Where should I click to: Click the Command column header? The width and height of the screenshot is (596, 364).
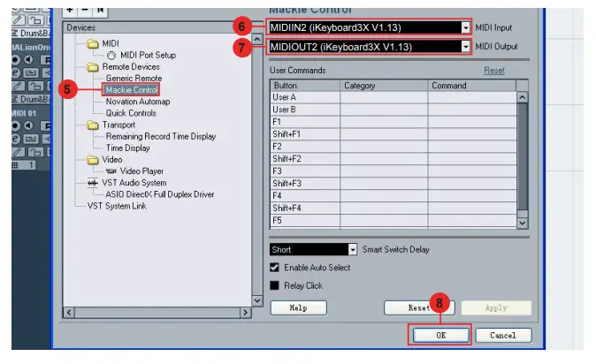[471, 86]
